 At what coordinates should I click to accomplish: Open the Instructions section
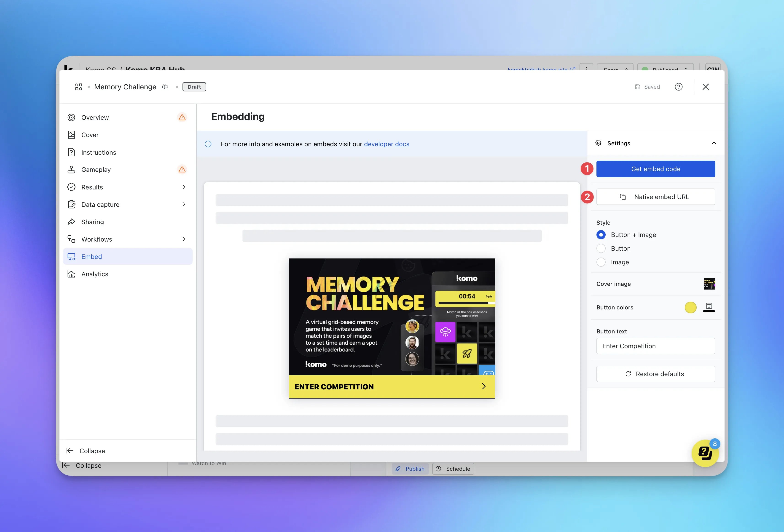click(128, 152)
